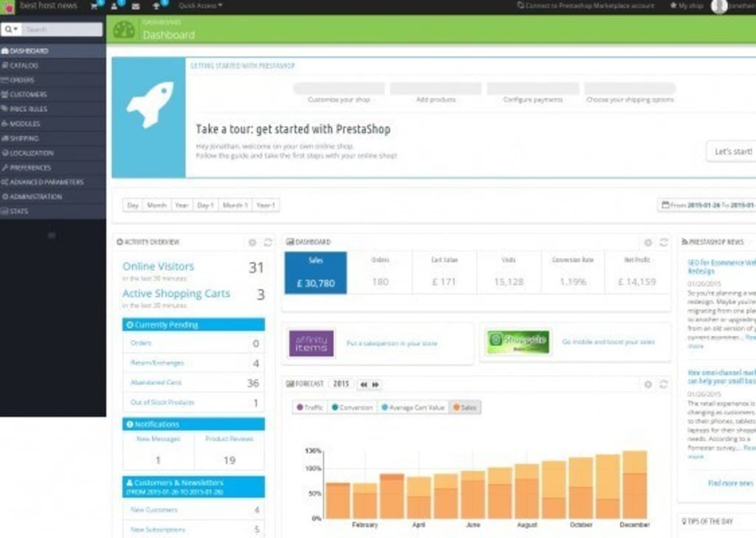
Task: Open Advanced Parameters in sidebar menu
Action: [53, 182]
